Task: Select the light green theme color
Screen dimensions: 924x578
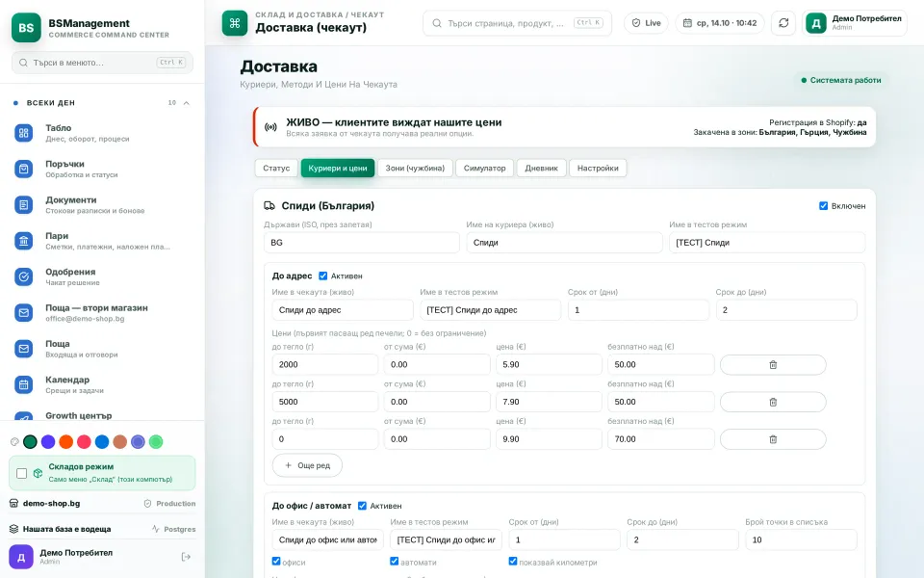Action: point(156,442)
